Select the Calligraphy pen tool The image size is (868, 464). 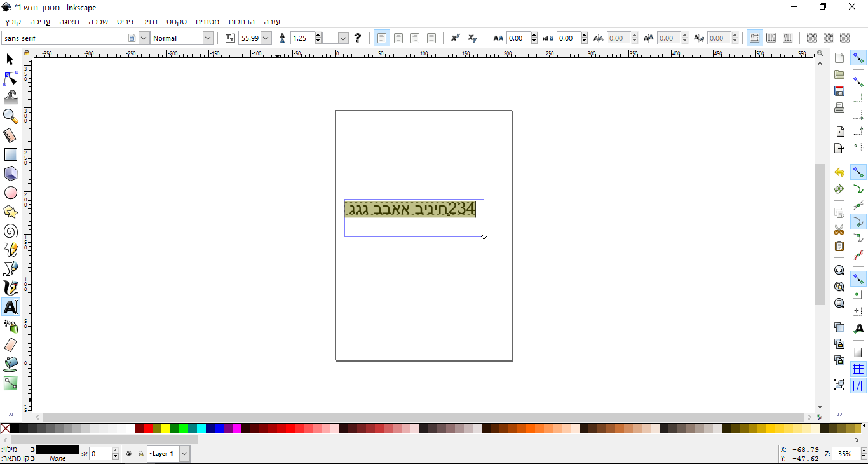10,288
